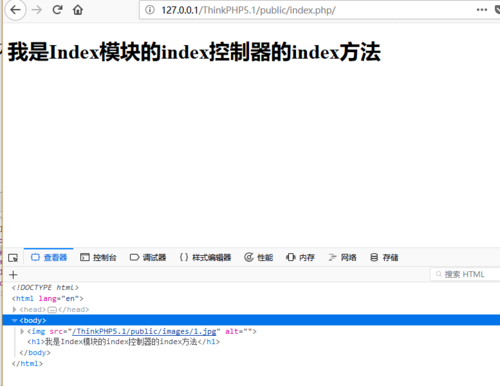Screen dimensions: 500x386
Task: Select the closing </body> tag
Action: coord(35,352)
